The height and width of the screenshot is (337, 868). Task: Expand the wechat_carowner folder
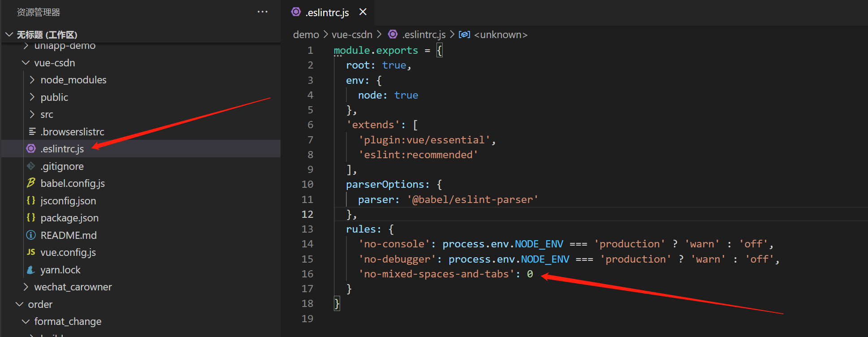[x=26, y=287]
